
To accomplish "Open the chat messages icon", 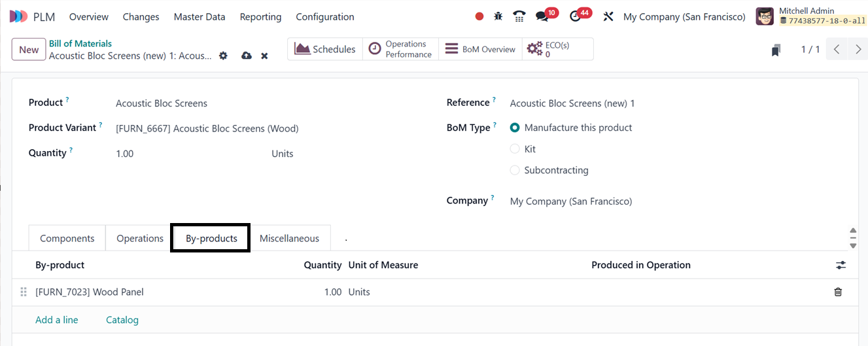I will (x=542, y=16).
